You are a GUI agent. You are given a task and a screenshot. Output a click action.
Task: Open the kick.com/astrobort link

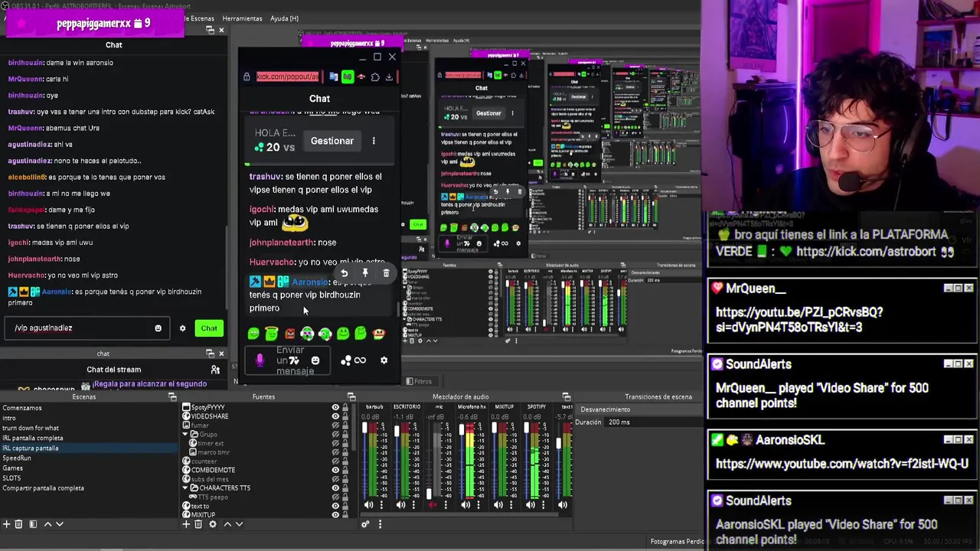tap(867, 251)
